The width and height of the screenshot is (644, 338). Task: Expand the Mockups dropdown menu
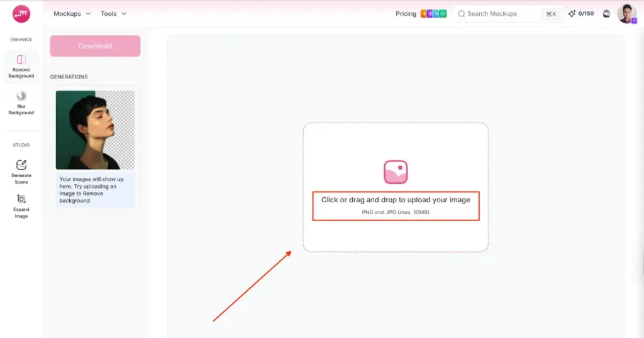click(x=72, y=14)
